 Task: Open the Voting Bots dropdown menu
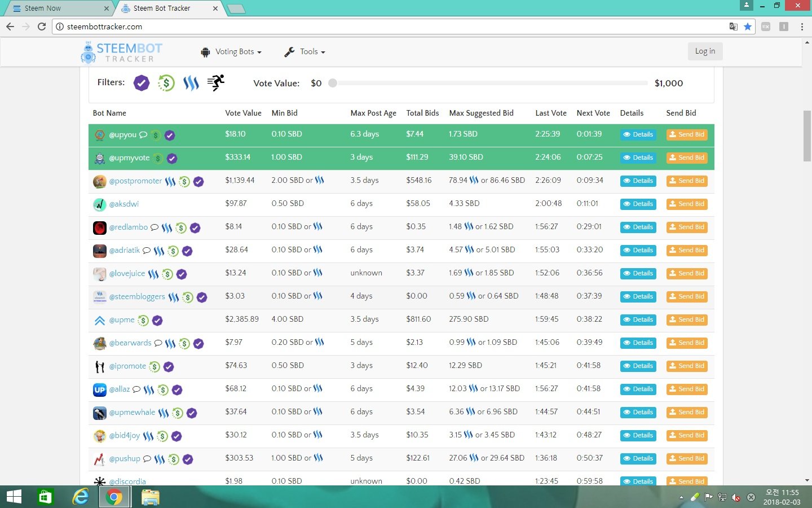[231, 52]
